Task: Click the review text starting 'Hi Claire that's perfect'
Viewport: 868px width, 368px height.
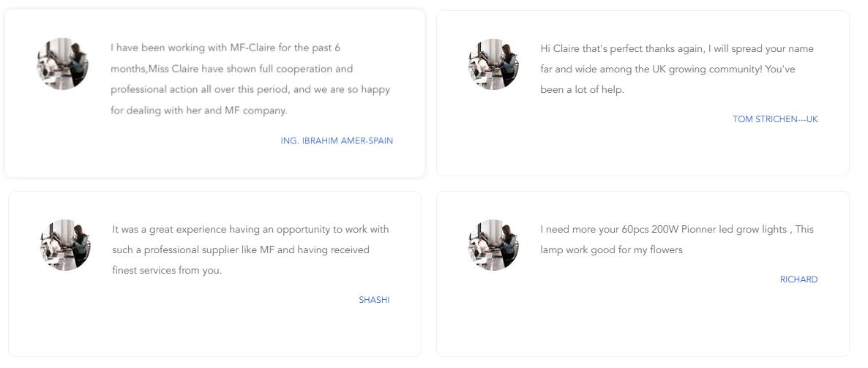Action: point(677,70)
